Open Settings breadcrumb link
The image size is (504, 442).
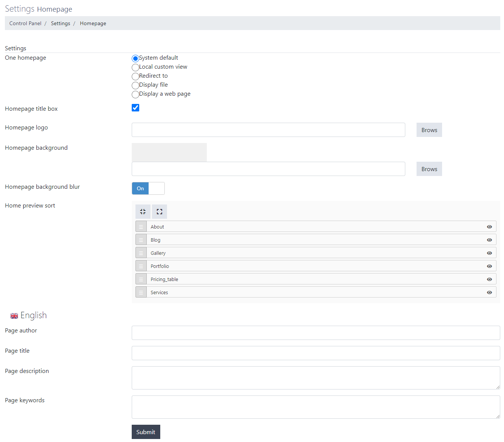(x=60, y=23)
